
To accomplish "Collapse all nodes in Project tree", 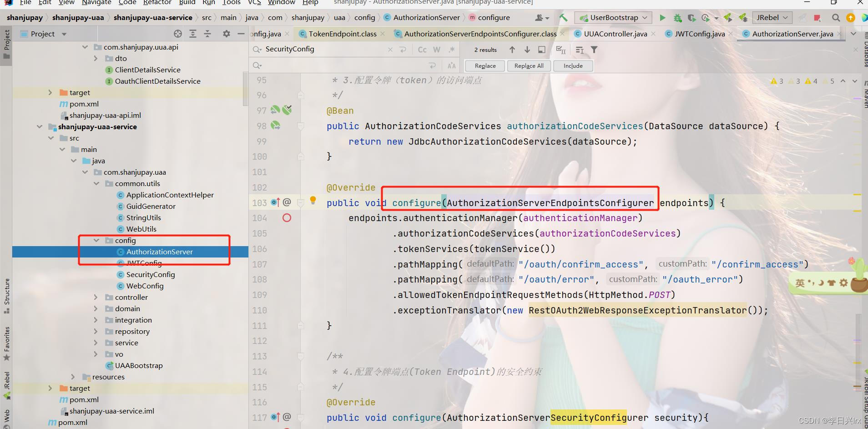I will [207, 34].
